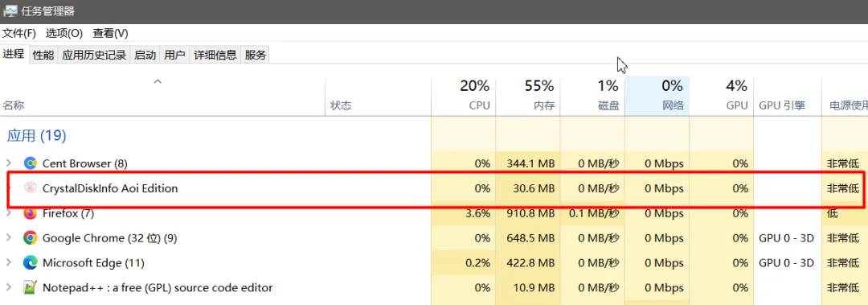Collapse the sort arrow above 名称 column
This screenshot has width=868, height=305.
click(158, 81)
